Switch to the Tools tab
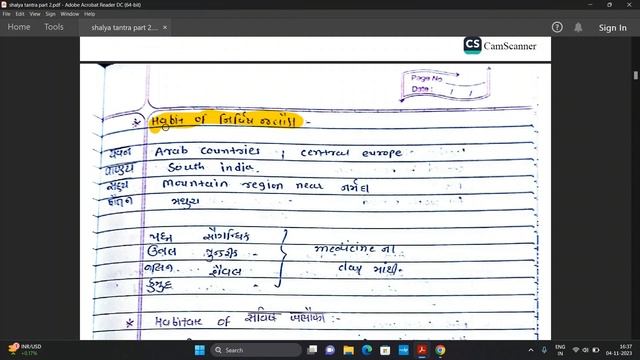This screenshot has width=640, height=360. pos(54,27)
